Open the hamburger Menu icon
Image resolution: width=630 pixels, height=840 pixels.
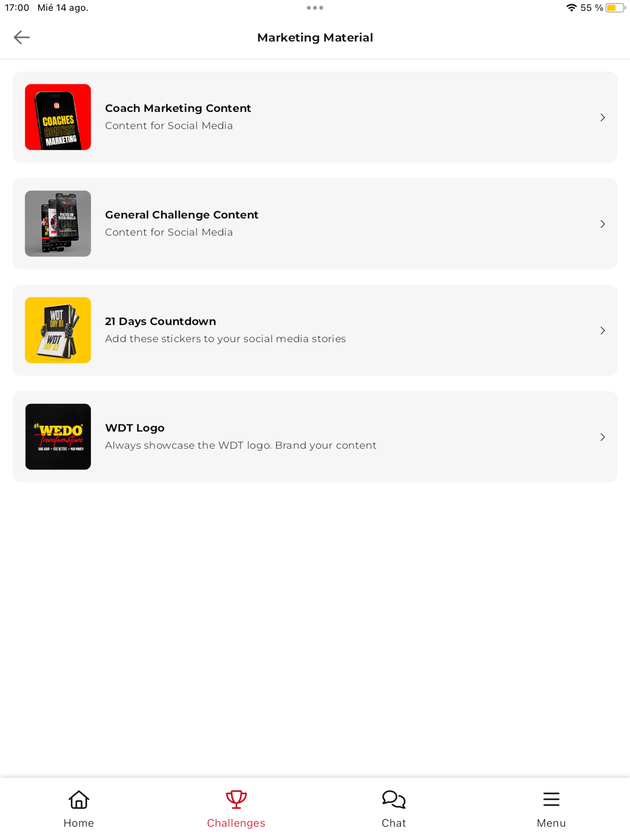click(x=551, y=799)
